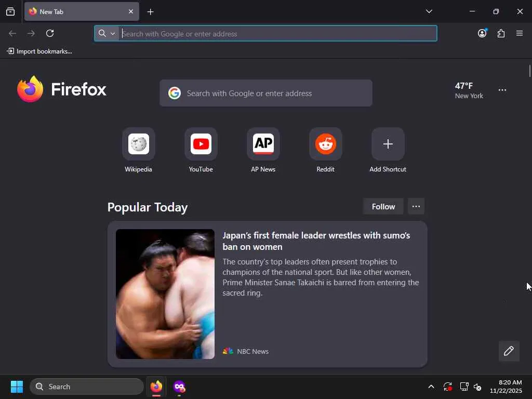
Task: Click the Windows taskbar Search box
Action: pos(87,387)
